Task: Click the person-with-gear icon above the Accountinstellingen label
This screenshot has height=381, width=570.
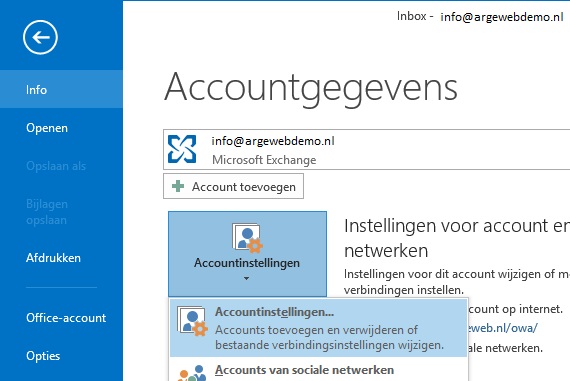Action: 247,238
